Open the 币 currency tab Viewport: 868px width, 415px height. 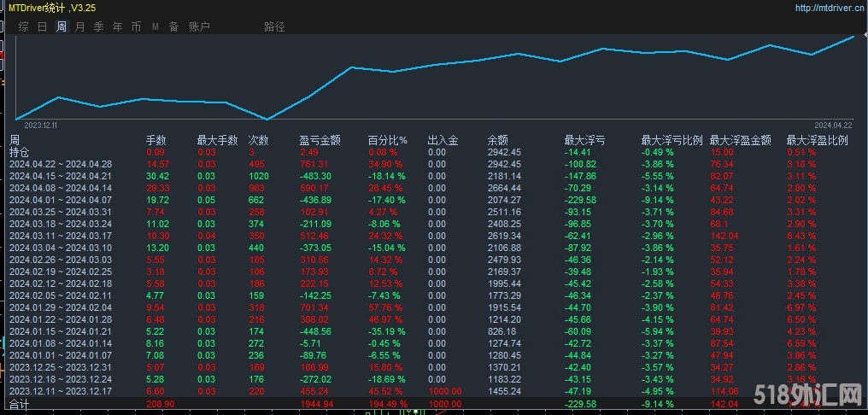(136, 26)
